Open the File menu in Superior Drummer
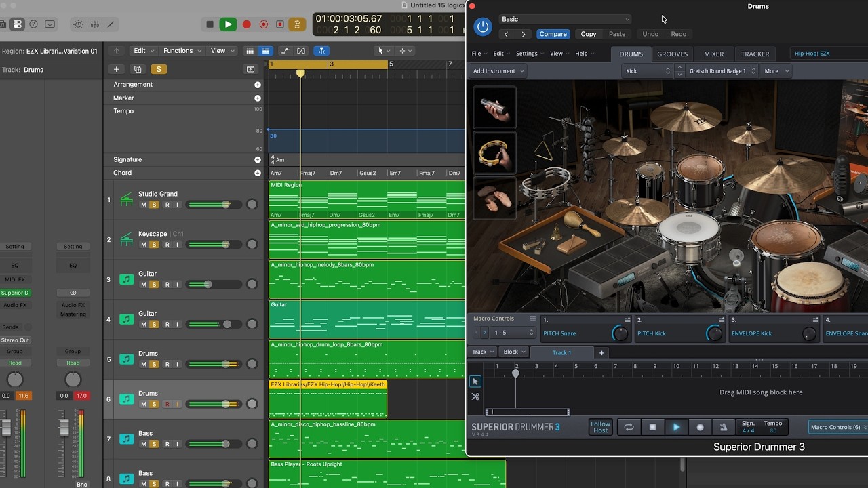This screenshot has width=868, height=488. pyautogui.click(x=479, y=54)
